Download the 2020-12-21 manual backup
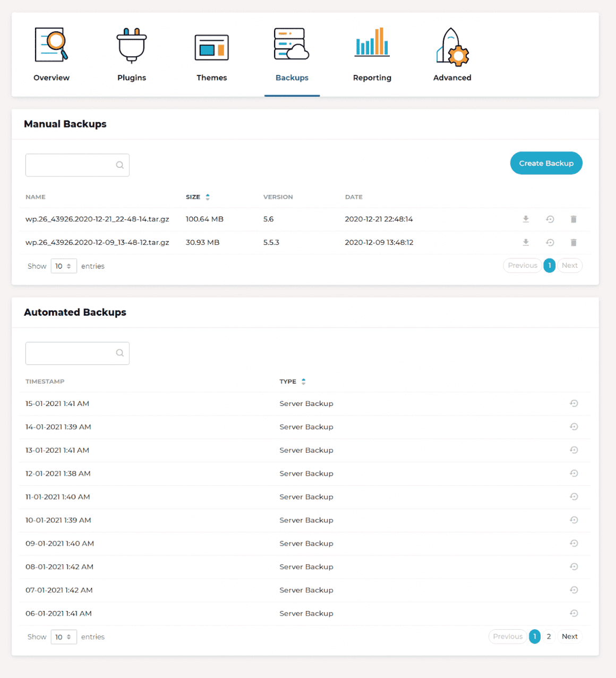The width and height of the screenshot is (616, 678). [x=526, y=219]
